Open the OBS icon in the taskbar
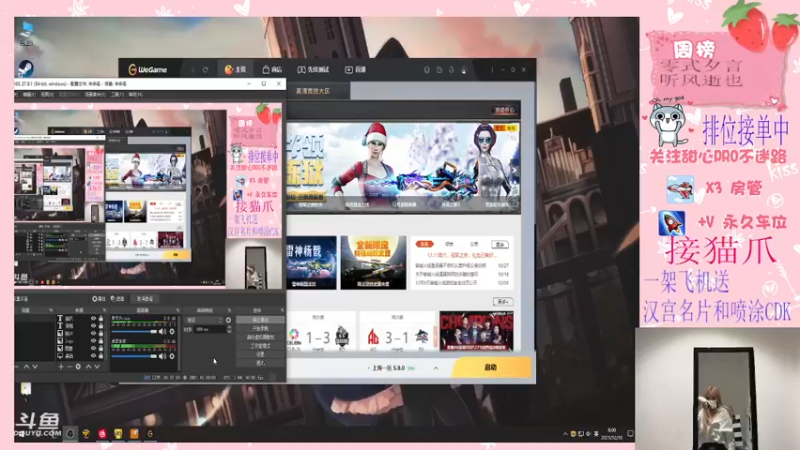Image resolution: width=800 pixels, height=450 pixels. tap(70, 434)
